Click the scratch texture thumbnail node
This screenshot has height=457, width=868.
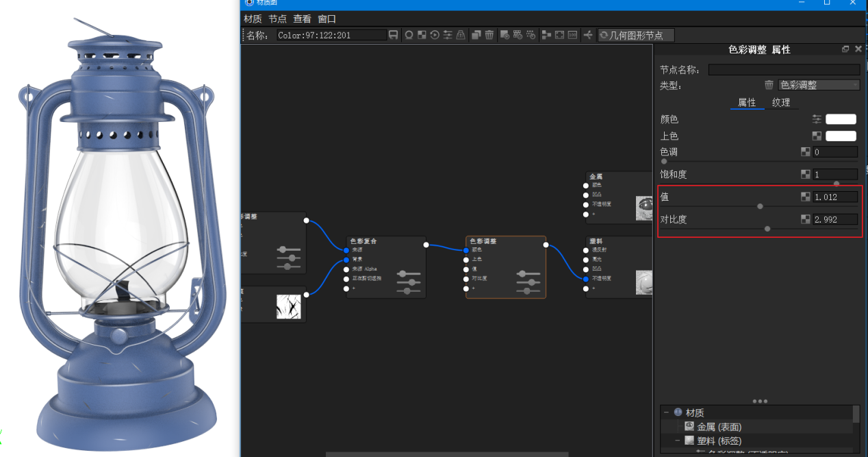tap(289, 306)
